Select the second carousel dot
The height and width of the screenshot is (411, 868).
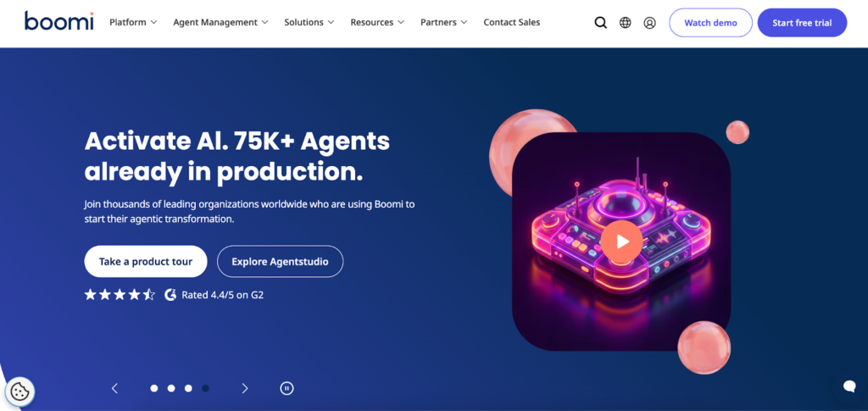(x=171, y=388)
